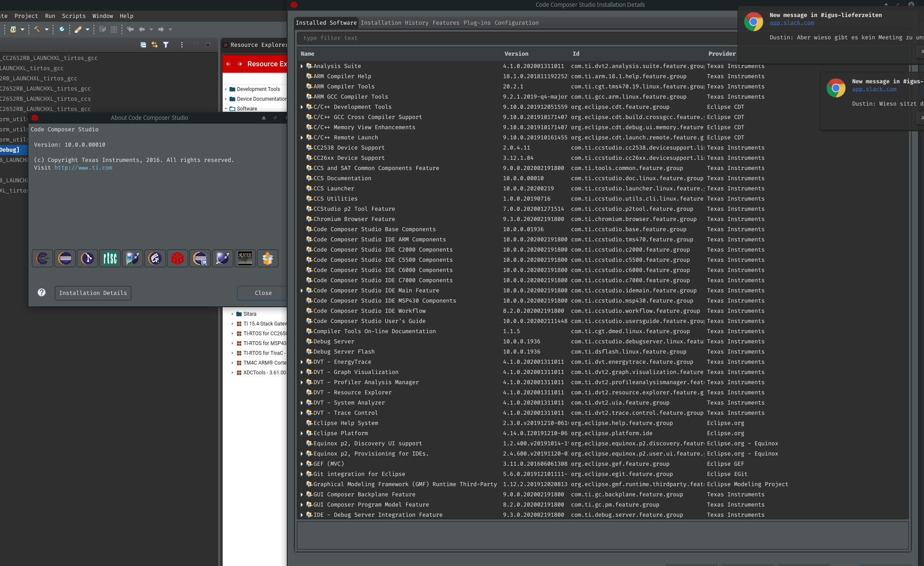Click the magnifier search toolbar icon
The image size is (924, 566).
(62, 29)
